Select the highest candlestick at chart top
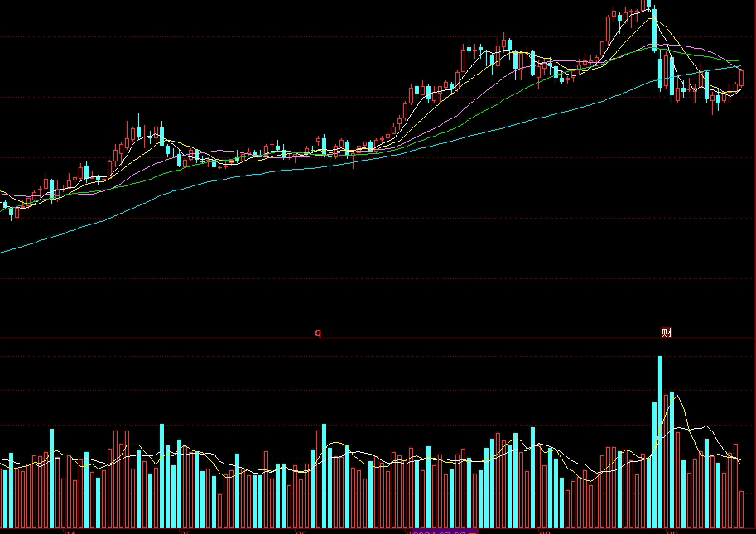The height and width of the screenshot is (534, 756). click(x=649, y=4)
